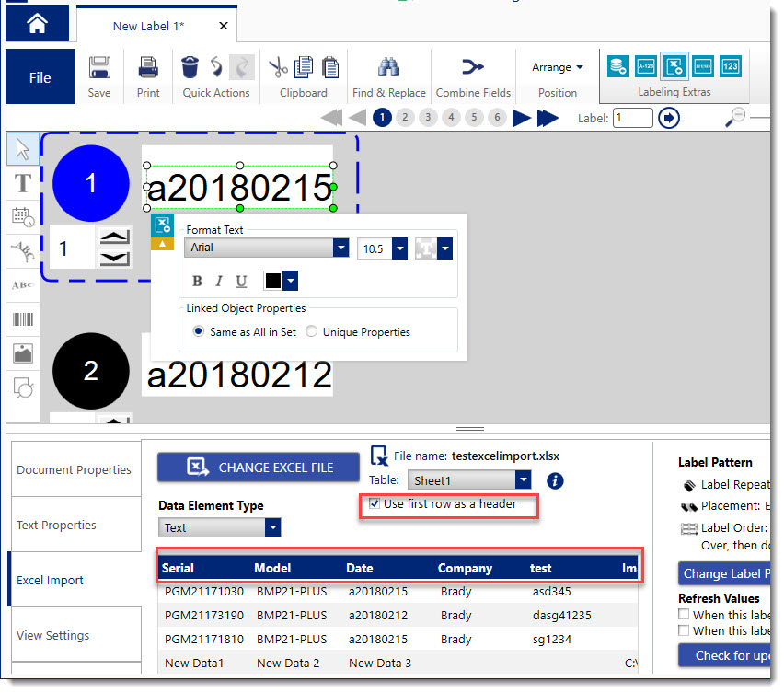Open the File menu
Screen dimensions: 784x693
pyautogui.click(x=40, y=77)
